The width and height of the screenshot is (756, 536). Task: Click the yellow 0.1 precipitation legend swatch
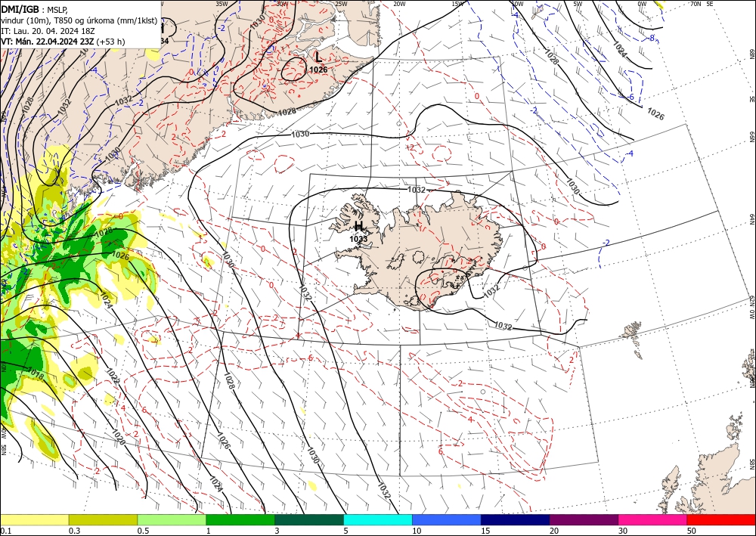pos(35,519)
